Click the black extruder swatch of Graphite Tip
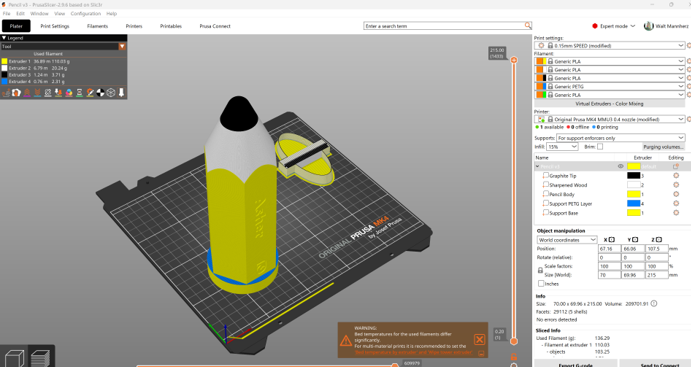This screenshot has height=367, width=691. tap(634, 176)
